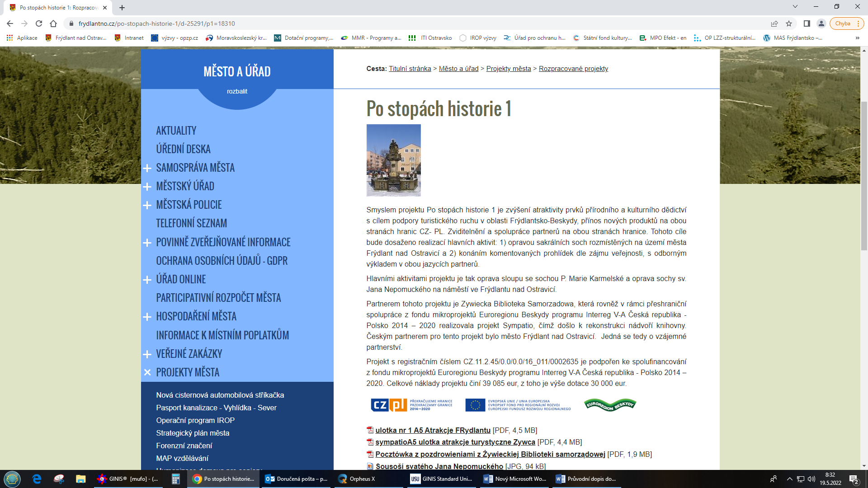Viewport: 868px width, 488px height.
Task: Open the IROP výzvy bookmark
Action: click(x=478, y=38)
